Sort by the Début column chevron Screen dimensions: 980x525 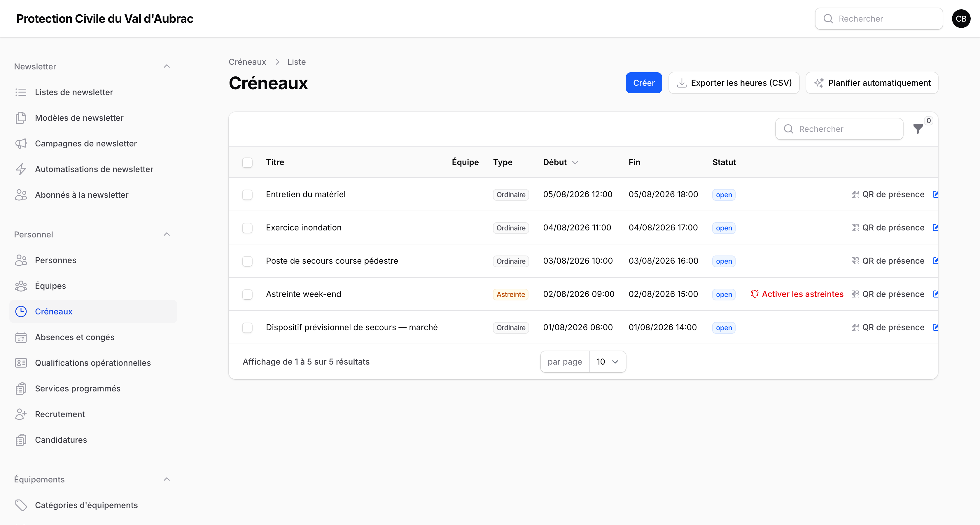point(575,162)
